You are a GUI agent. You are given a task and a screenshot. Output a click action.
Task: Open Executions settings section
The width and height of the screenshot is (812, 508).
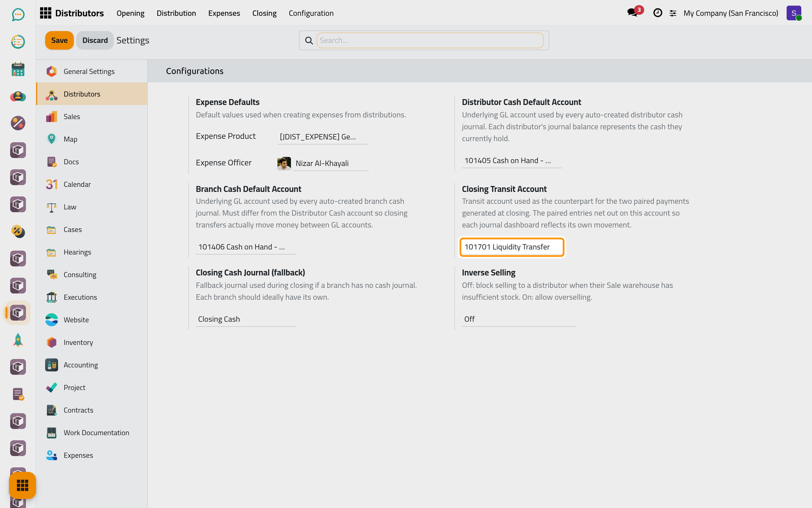(92, 297)
